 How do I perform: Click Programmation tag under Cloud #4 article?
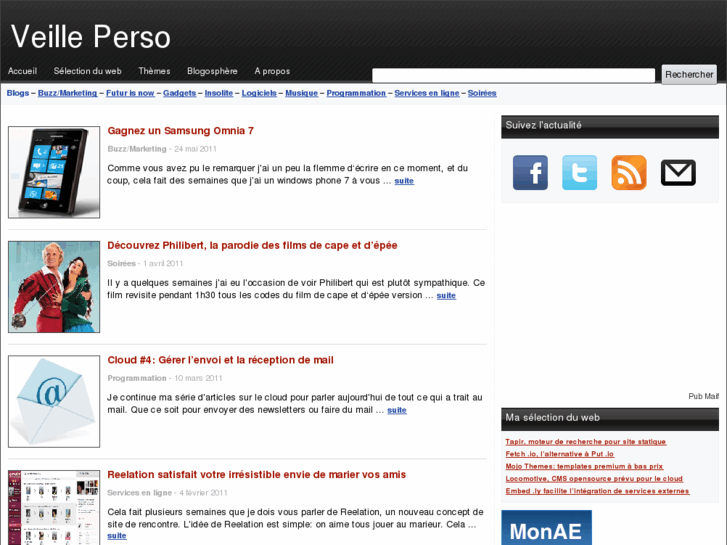click(x=137, y=378)
